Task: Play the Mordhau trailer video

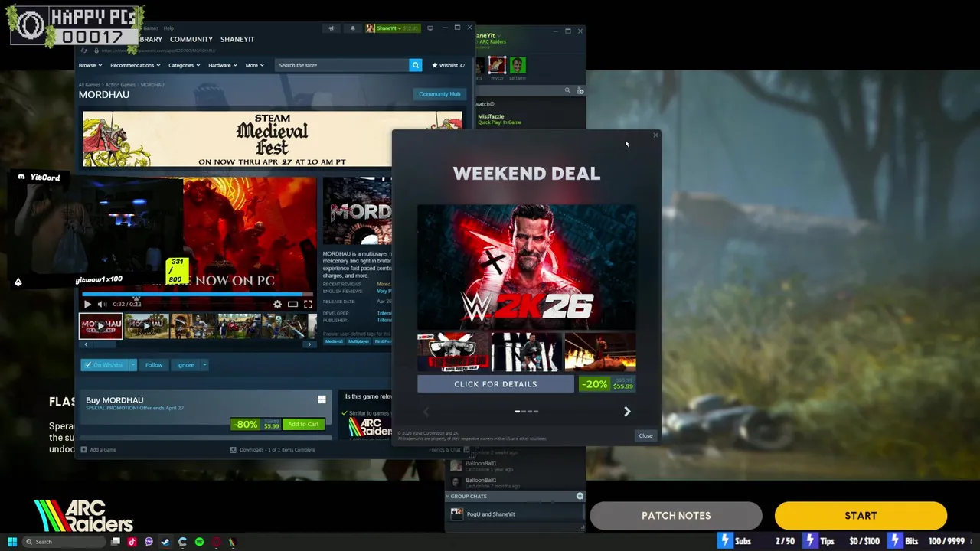Action: pyautogui.click(x=87, y=304)
